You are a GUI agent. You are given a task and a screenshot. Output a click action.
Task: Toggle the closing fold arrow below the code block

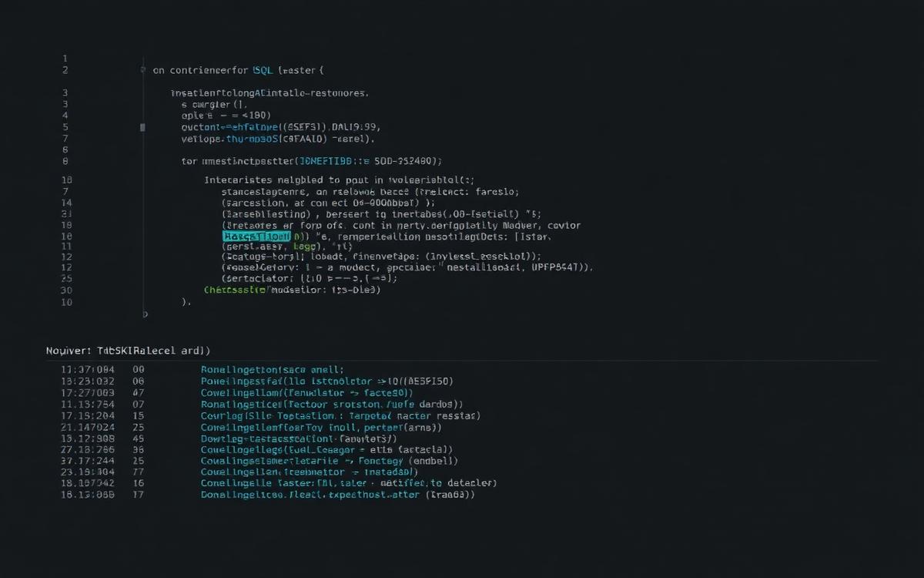tap(145, 314)
